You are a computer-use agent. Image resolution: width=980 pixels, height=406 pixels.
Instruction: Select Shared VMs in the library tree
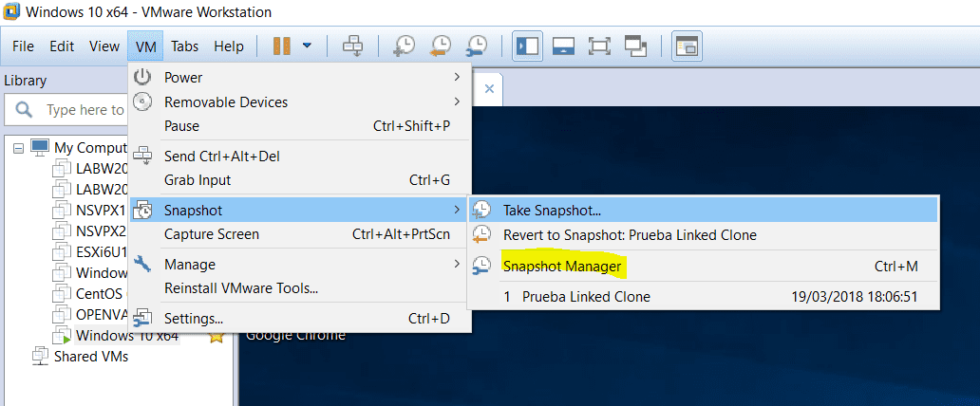90,357
